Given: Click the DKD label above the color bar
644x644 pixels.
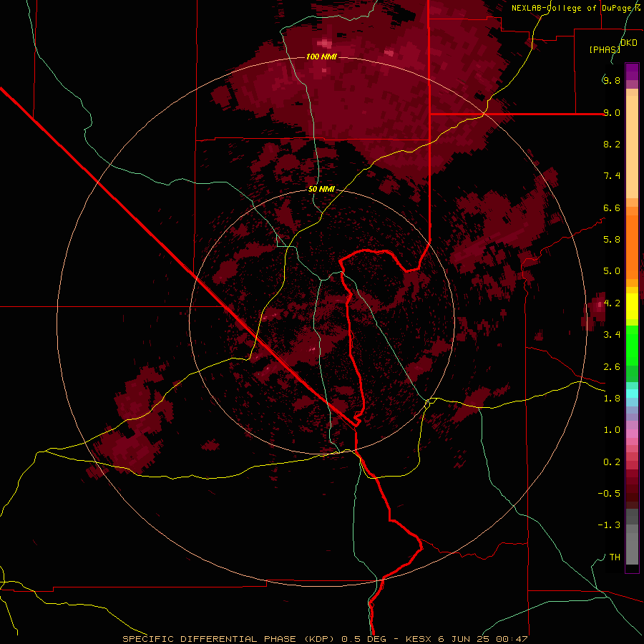Looking at the screenshot, I should [629, 43].
